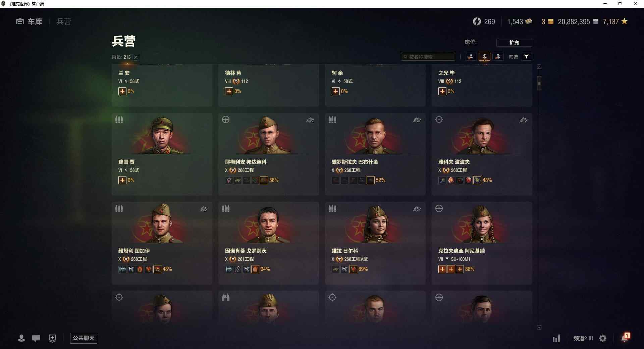Viewport: 644px width, 349px height.
Task: Select the 兵营 tab in the header
Action: click(64, 21)
